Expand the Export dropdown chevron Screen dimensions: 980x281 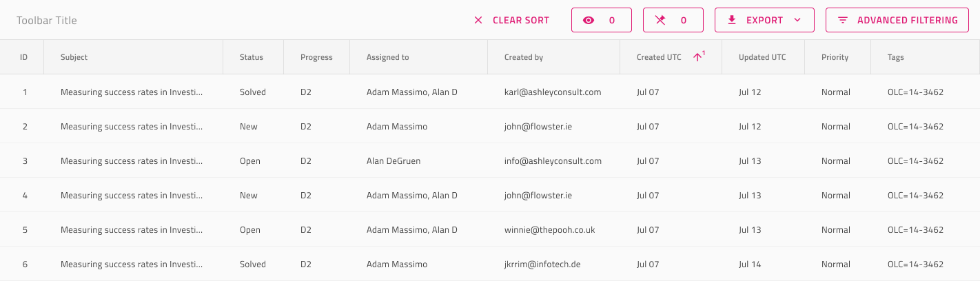coord(797,20)
